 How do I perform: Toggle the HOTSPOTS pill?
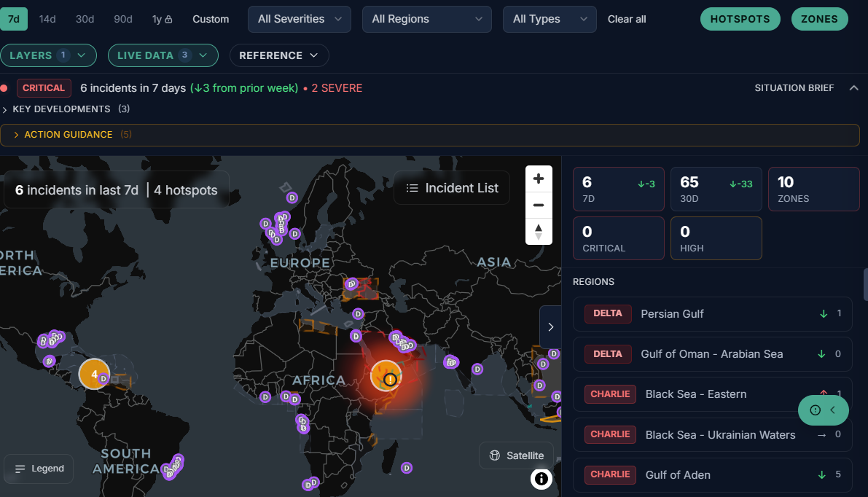pyautogui.click(x=740, y=19)
